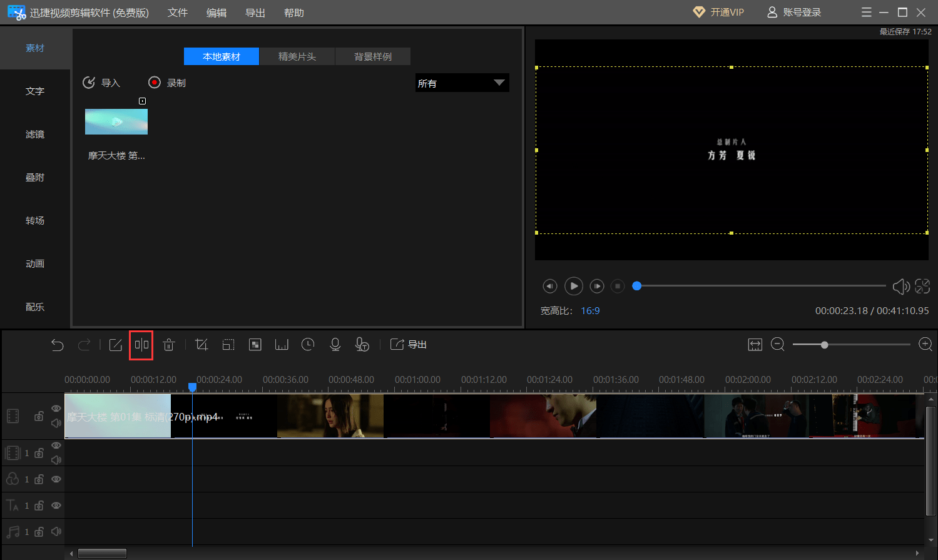Image resolution: width=938 pixels, height=560 pixels.
Task: Click the text track icon
Action: (13, 505)
